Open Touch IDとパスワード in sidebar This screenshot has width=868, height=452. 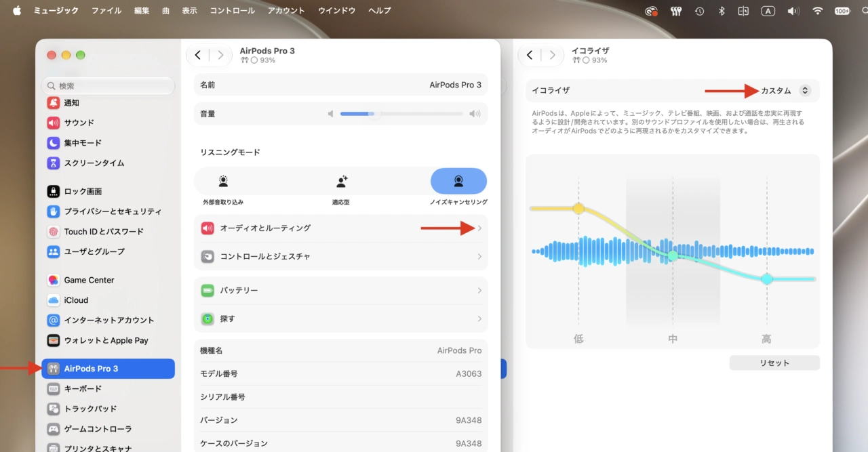click(x=108, y=232)
